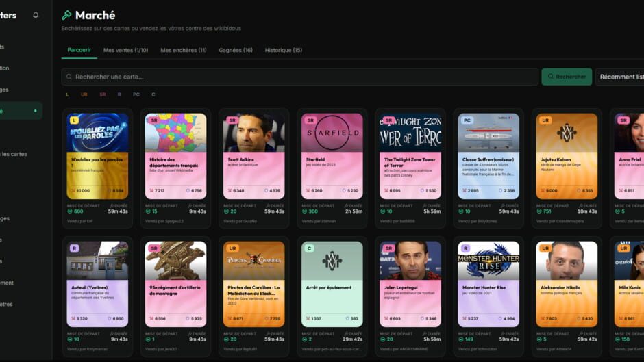Open the Starfield card artwork
This screenshot has height=362, width=644.
332,133
